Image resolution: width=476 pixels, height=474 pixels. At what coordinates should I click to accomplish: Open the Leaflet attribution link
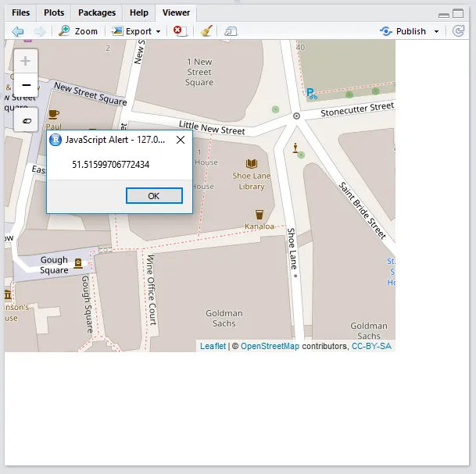213,346
